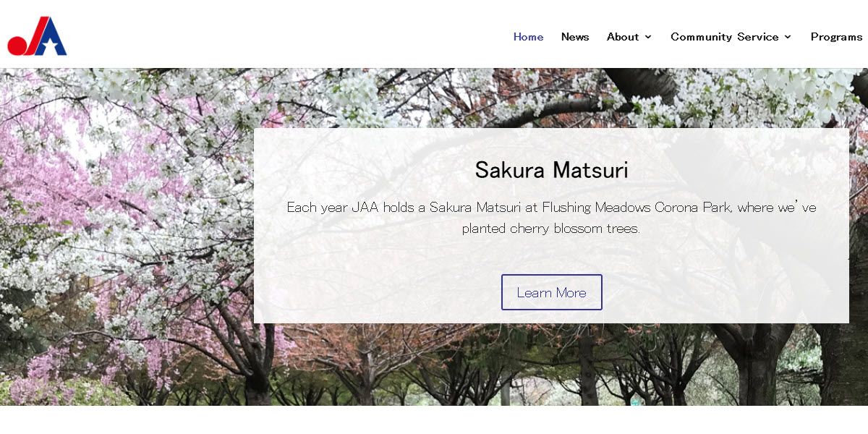Expand the About dropdown chevron
The height and width of the screenshot is (434, 868).
(648, 37)
